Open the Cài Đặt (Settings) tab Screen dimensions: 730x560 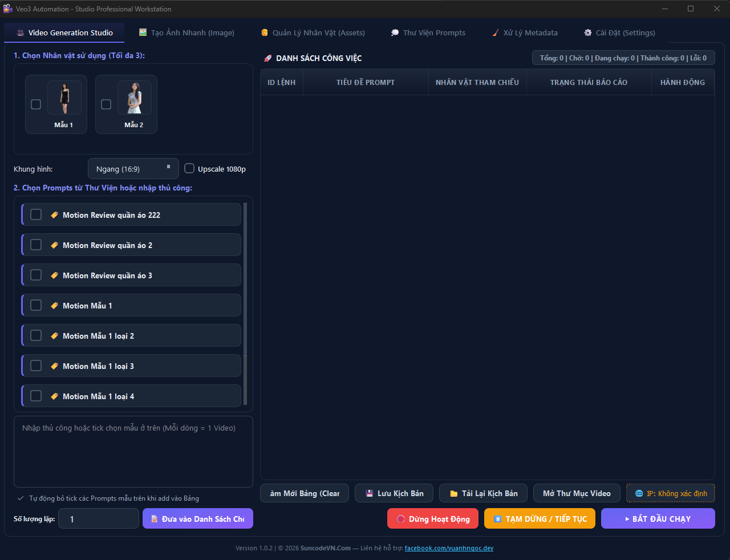[619, 33]
